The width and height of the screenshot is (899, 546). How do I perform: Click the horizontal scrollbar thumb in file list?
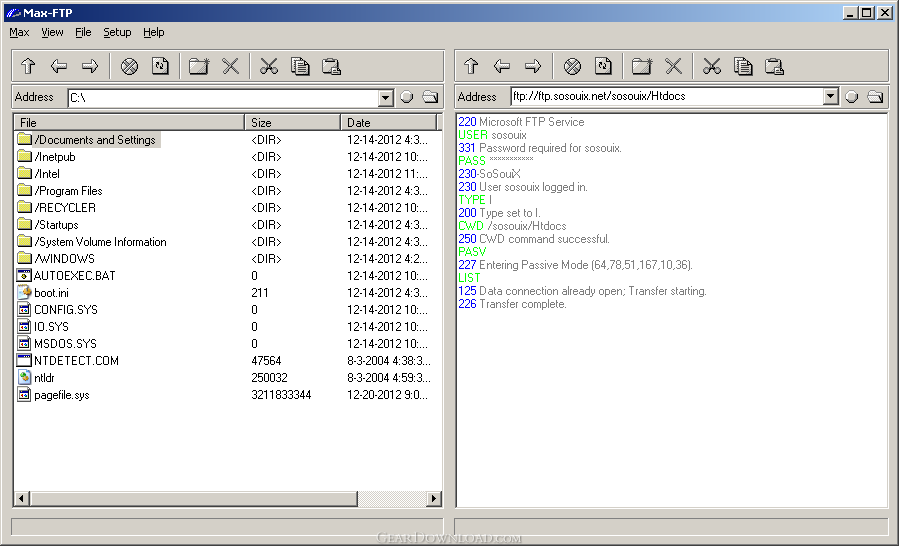pyautogui.click(x=193, y=498)
